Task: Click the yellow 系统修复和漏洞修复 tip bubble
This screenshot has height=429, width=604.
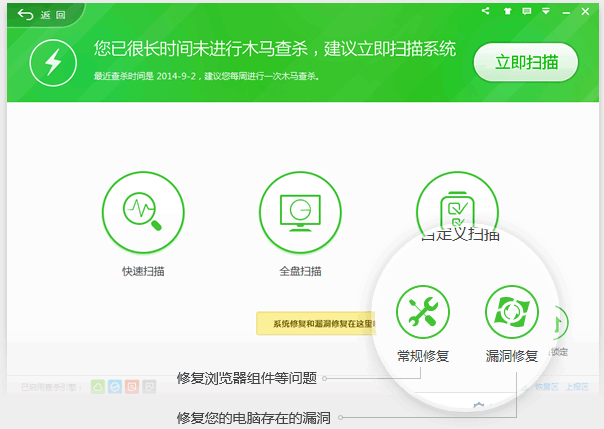Action: click(316, 323)
